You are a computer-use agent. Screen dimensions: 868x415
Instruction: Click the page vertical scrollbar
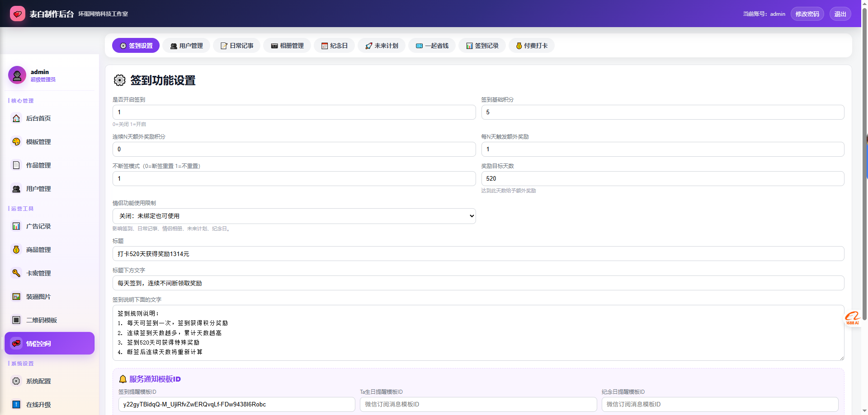[865, 165]
